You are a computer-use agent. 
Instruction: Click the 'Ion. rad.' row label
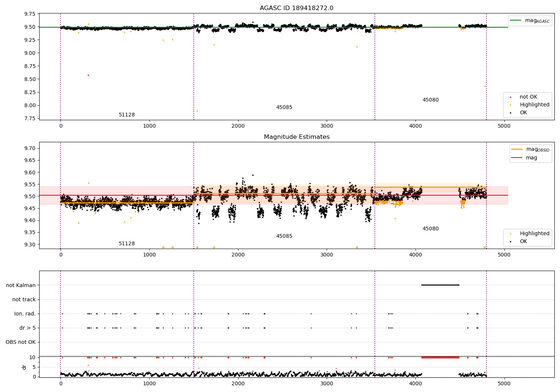click(25, 314)
